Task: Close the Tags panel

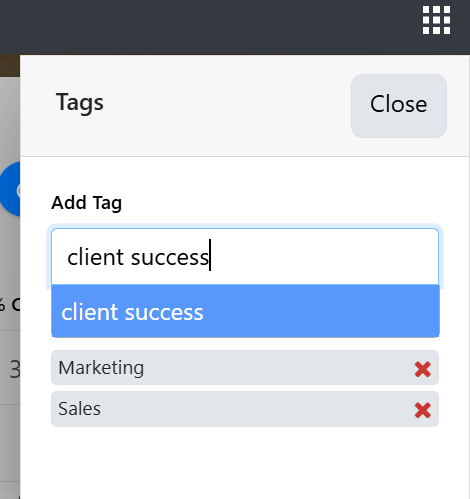Action: 399,106
